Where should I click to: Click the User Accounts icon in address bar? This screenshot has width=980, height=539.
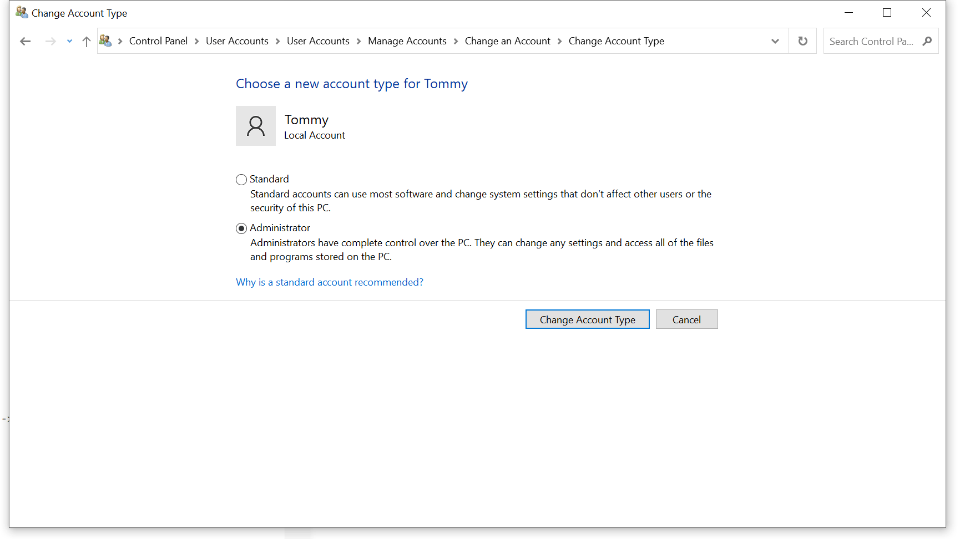click(x=105, y=40)
